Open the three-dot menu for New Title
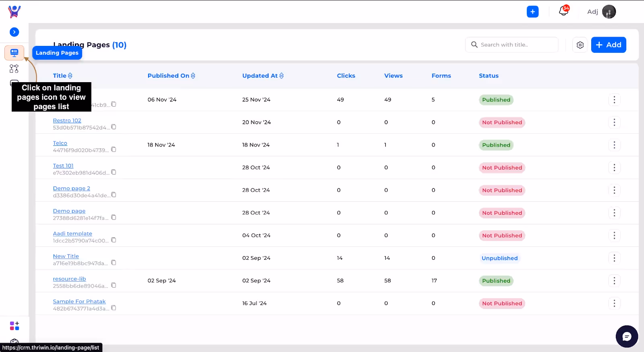The height and width of the screenshot is (352, 644). coord(614,258)
